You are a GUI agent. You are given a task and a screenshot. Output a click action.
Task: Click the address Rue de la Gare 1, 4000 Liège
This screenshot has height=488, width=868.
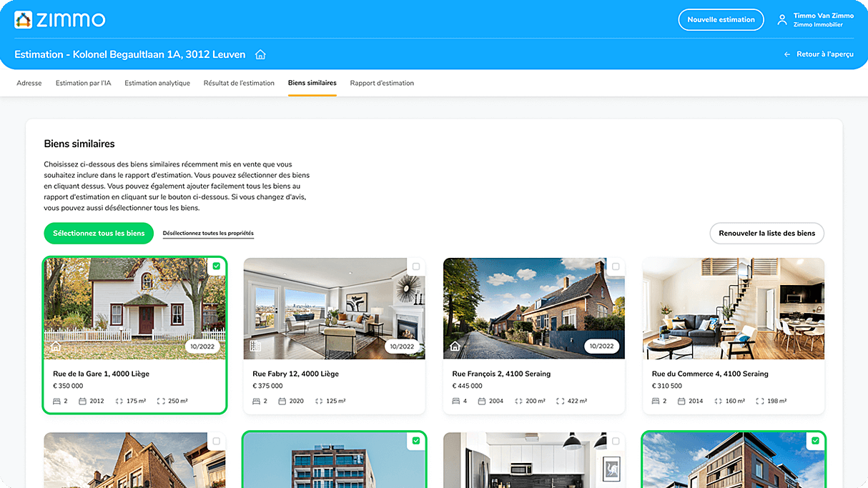[101, 374]
